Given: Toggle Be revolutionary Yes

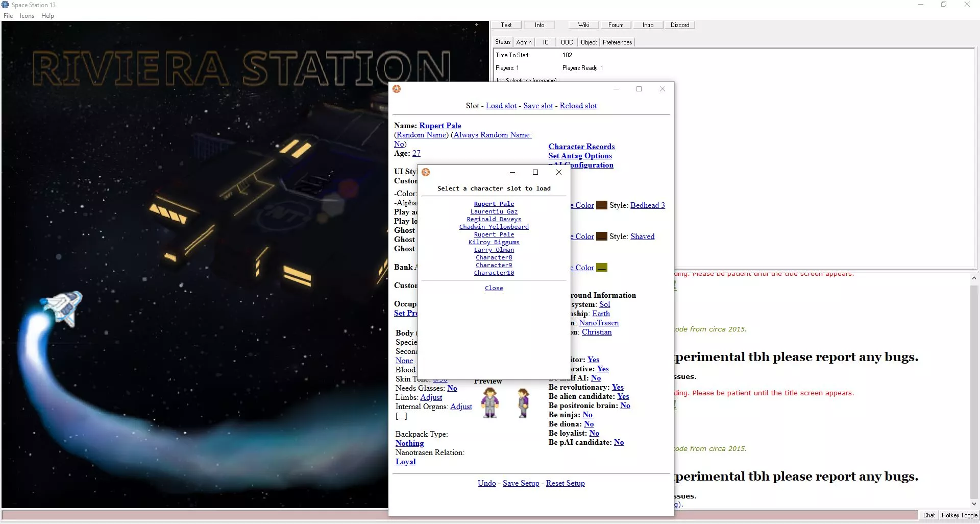Looking at the screenshot, I should 618,387.
